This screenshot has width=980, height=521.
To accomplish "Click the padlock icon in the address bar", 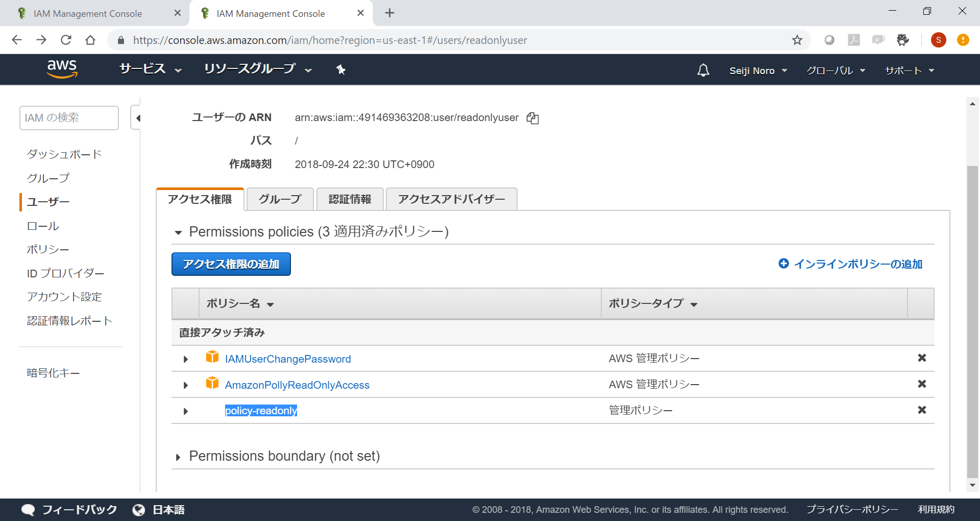I will coord(120,40).
